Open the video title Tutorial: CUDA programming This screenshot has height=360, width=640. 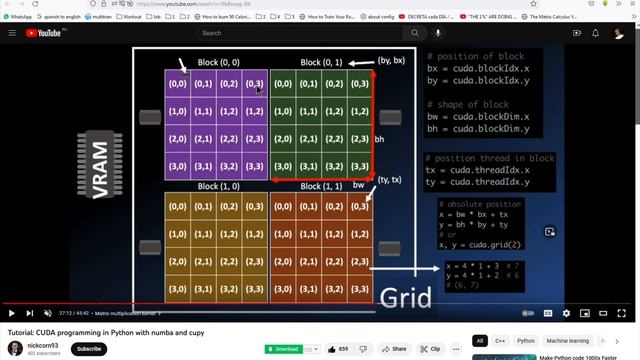pyautogui.click(x=106, y=333)
